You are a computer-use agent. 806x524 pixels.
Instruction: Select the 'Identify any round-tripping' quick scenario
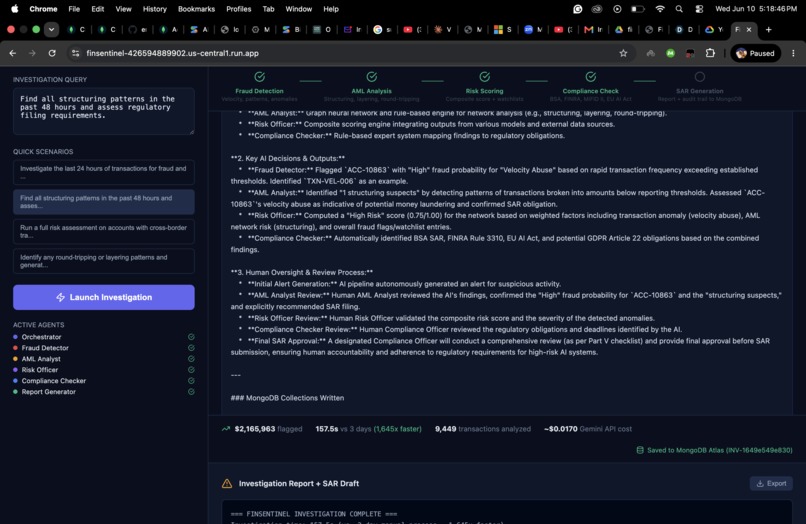[x=104, y=261]
